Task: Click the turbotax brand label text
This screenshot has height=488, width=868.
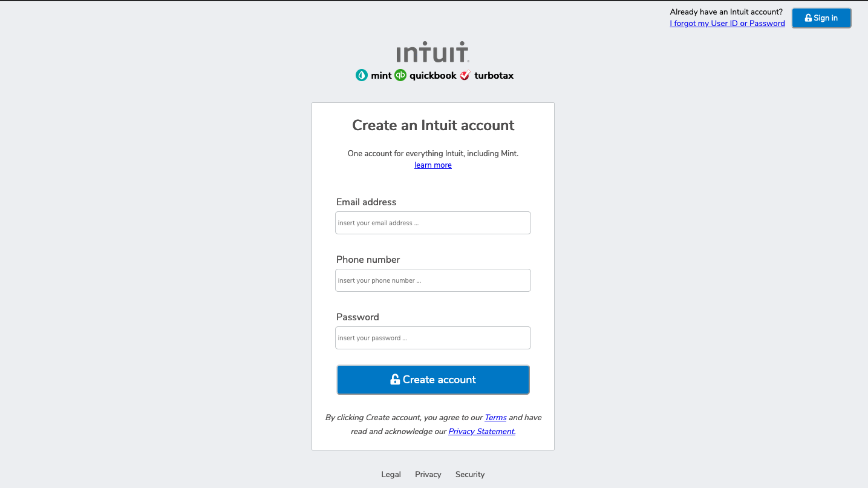Action: [493, 75]
